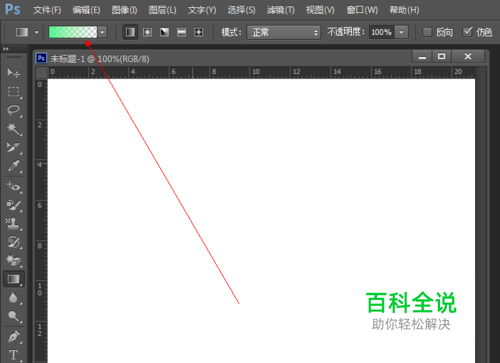This screenshot has width=500, height=363.
Task: Select the Rectangular Marquee tool
Action: (13, 91)
